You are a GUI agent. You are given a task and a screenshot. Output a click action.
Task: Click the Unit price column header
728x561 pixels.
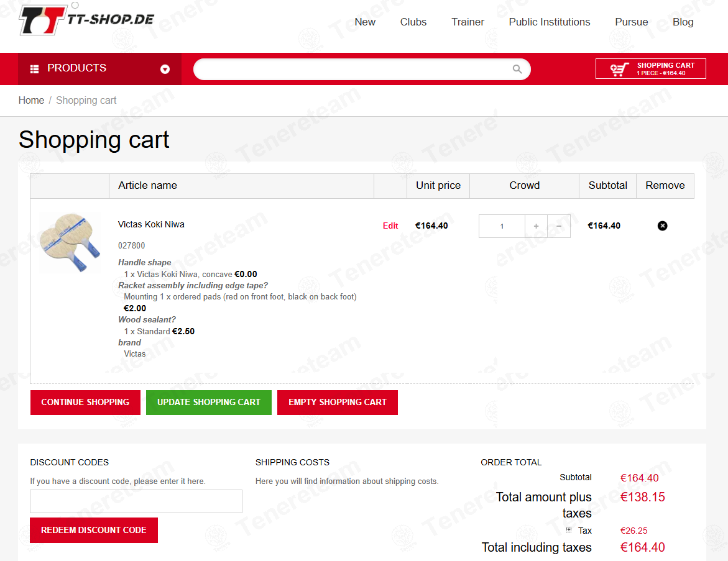(438, 186)
